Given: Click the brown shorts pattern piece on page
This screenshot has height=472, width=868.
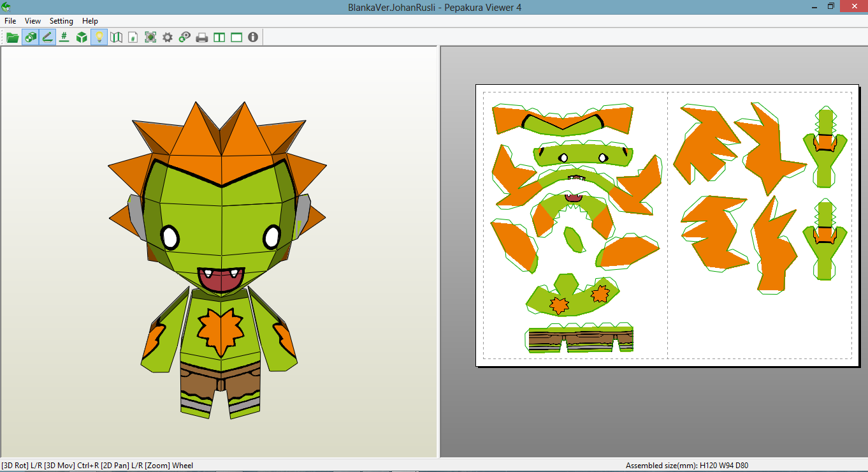Looking at the screenshot, I should 581,339.
